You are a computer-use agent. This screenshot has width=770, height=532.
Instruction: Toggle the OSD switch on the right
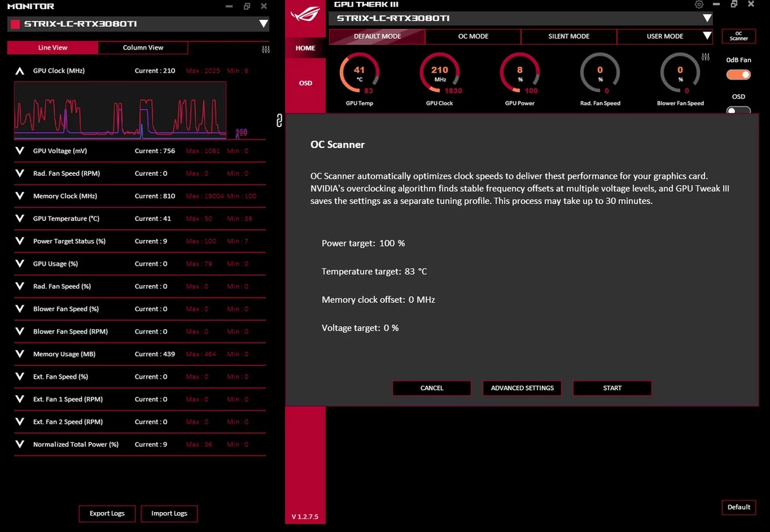tap(739, 110)
